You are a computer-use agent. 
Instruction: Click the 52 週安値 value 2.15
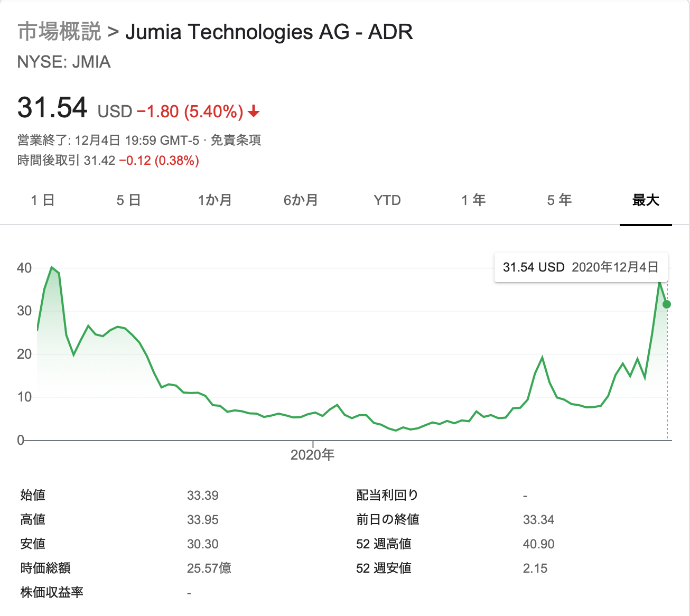click(x=535, y=568)
